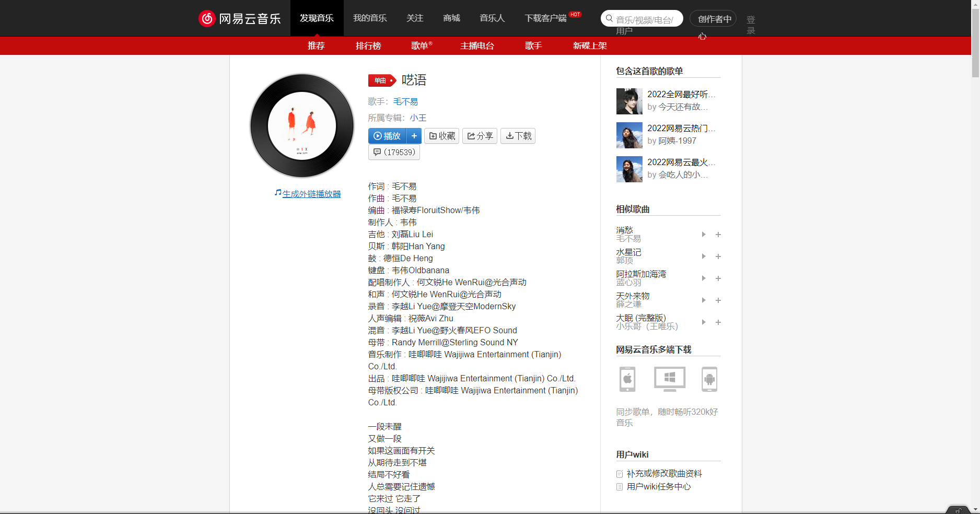980x514 pixels.
Task: Open artist page for 毛不易
Action: [405, 101]
